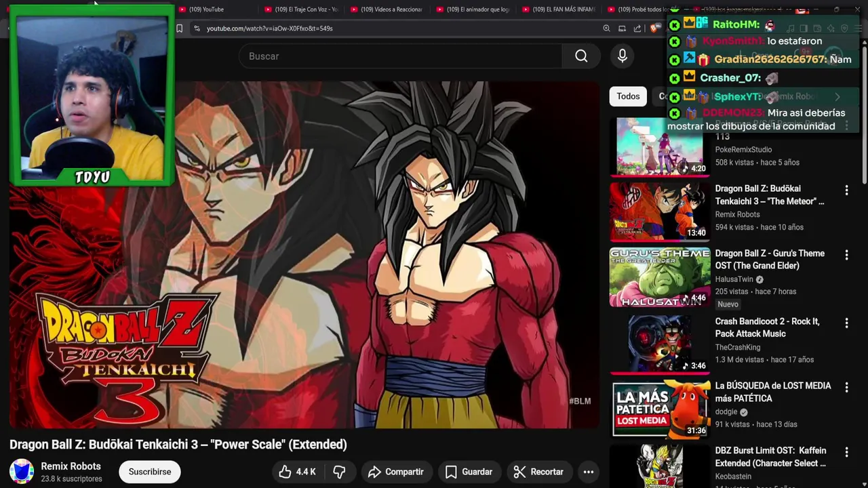The height and width of the screenshot is (488, 868).
Task: Open more actions ellipsis below the video
Action: [x=589, y=472]
